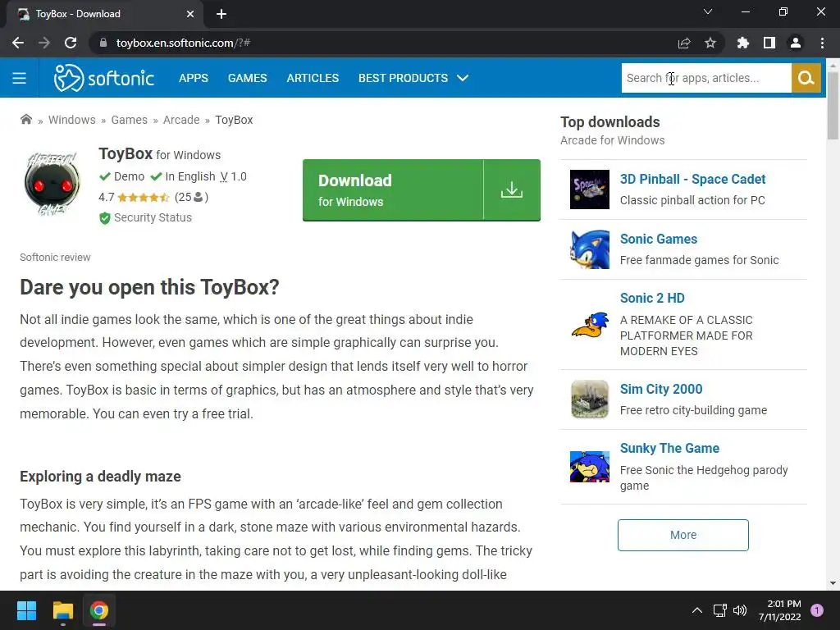Click the Security Status shield icon

(x=104, y=218)
